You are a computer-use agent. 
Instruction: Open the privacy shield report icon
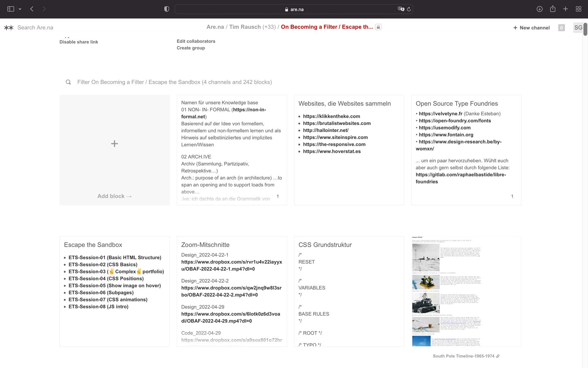(167, 9)
